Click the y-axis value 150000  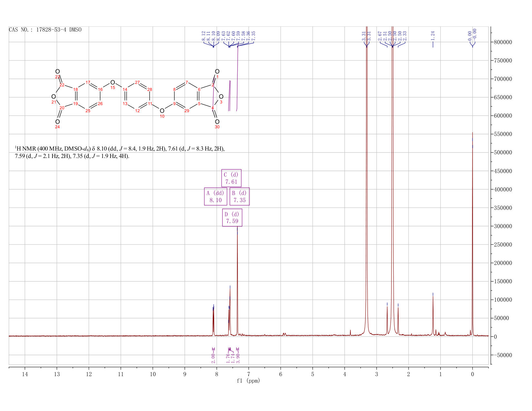pos(503,281)
